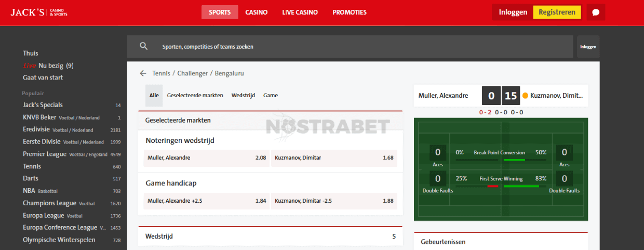This screenshot has height=250, width=644.
Task: Open Tennis in the sidebar
Action: [x=72, y=166]
